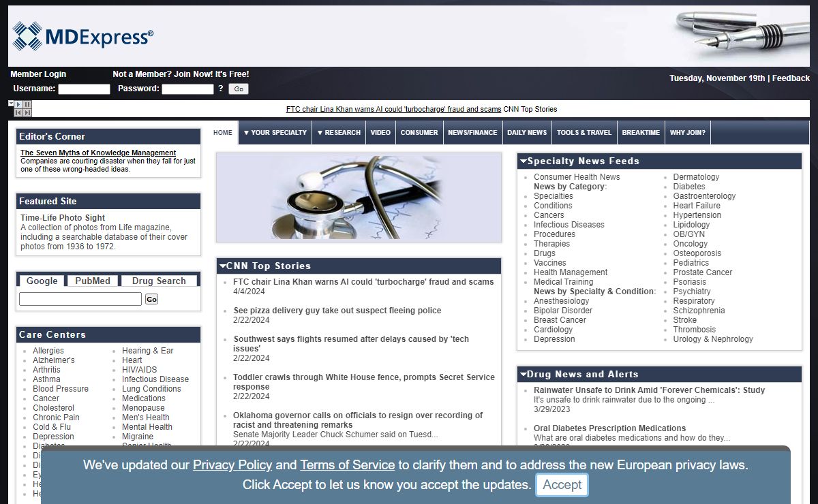Screen dimensions: 818x504
Task: Open the Consumer tab
Action: click(x=419, y=133)
